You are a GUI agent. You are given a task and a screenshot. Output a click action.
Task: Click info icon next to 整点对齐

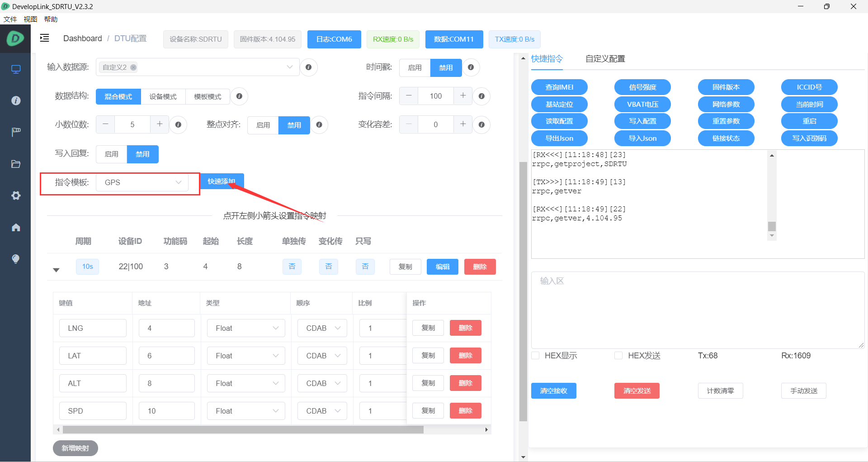click(319, 125)
